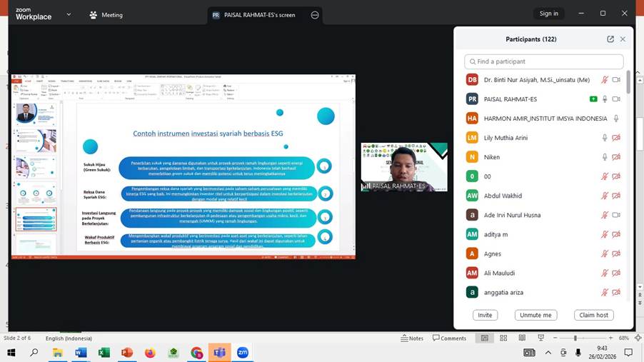644x362 pixels.
Task: Switch to Reading View in status bar
Action: [x=522, y=338]
